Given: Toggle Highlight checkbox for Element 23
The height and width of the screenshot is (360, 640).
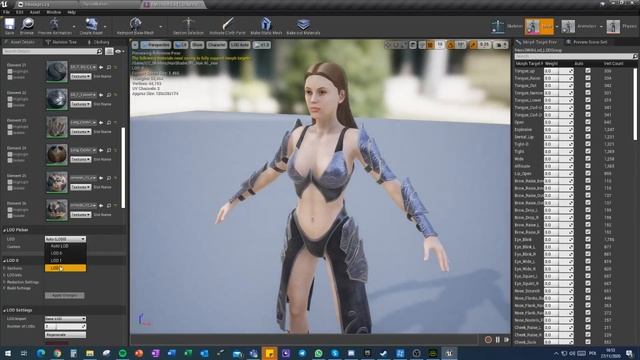Looking at the screenshot, I should pyautogui.click(x=10, y=127).
